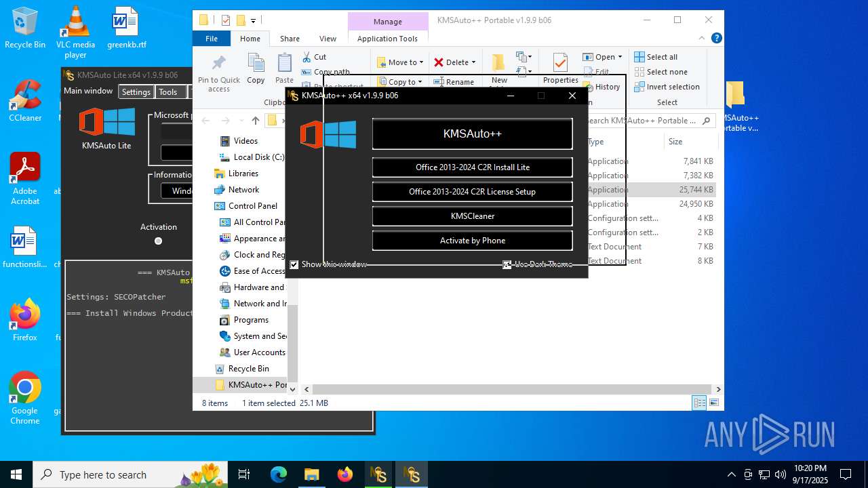Open the File menu in Explorer
The width and height of the screenshot is (868, 488).
point(212,39)
